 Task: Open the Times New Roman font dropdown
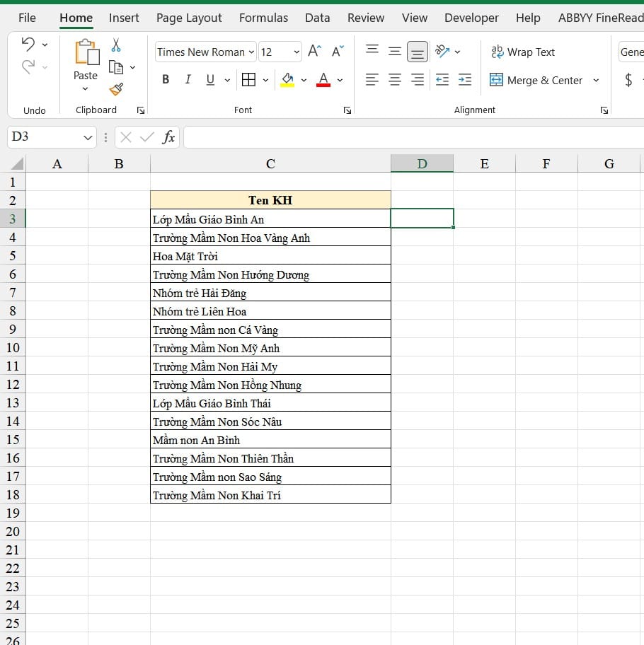point(251,52)
